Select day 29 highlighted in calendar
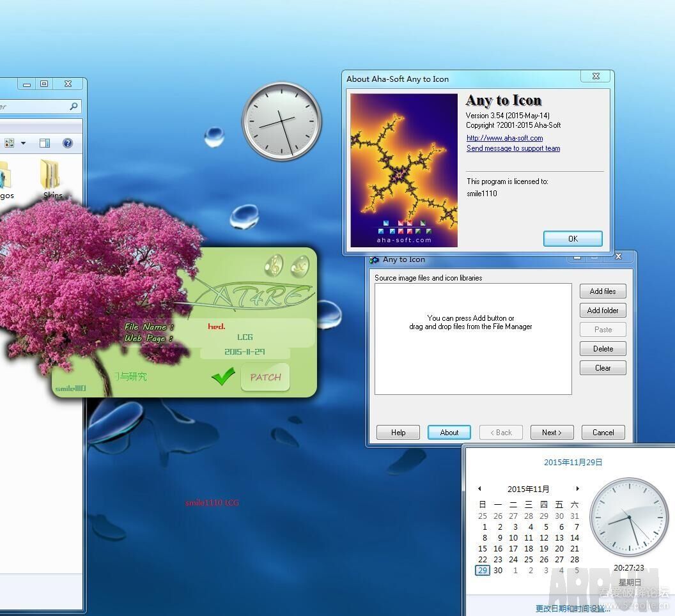 (x=483, y=571)
